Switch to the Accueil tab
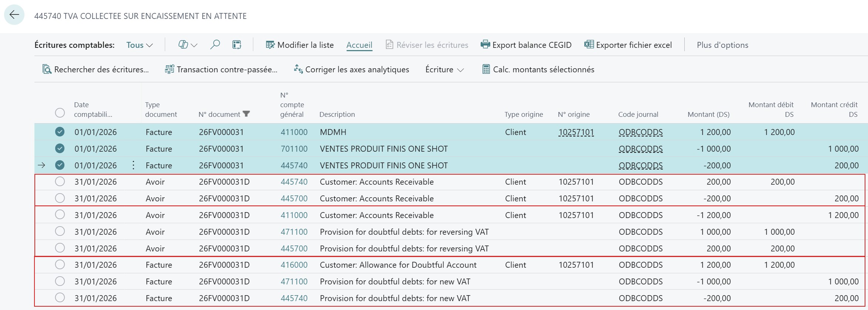868x310 pixels. pyautogui.click(x=359, y=45)
